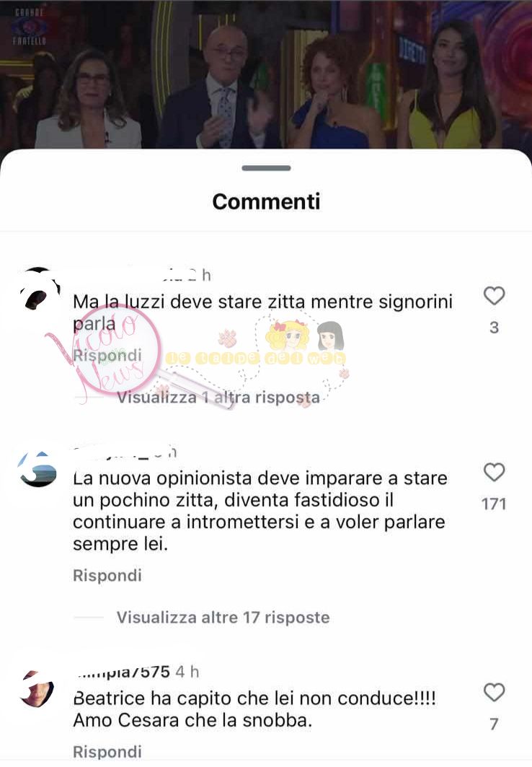Like the comment mentioning Beatrice and Cesara
Viewport: 532px width, 767px height.
(x=494, y=692)
